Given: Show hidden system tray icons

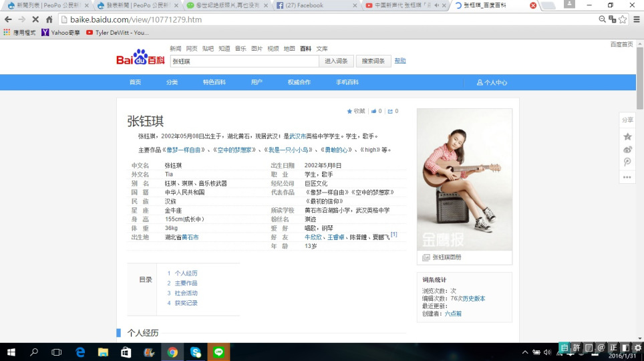Looking at the screenshot, I should pyautogui.click(x=521, y=352).
